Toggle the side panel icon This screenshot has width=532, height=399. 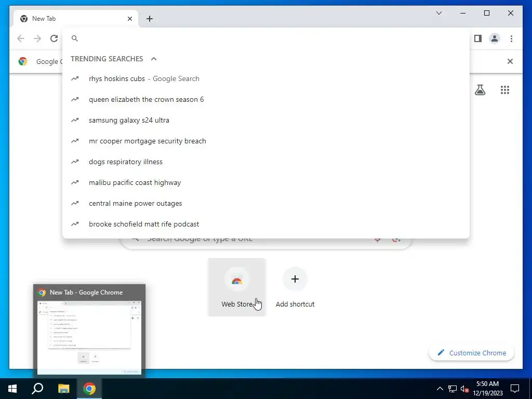pyautogui.click(x=478, y=38)
